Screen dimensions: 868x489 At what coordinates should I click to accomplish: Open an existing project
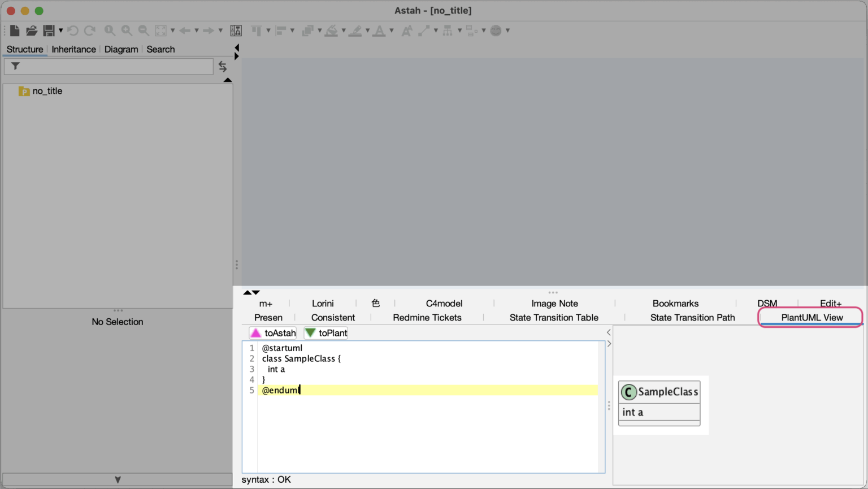(x=32, y=31)
